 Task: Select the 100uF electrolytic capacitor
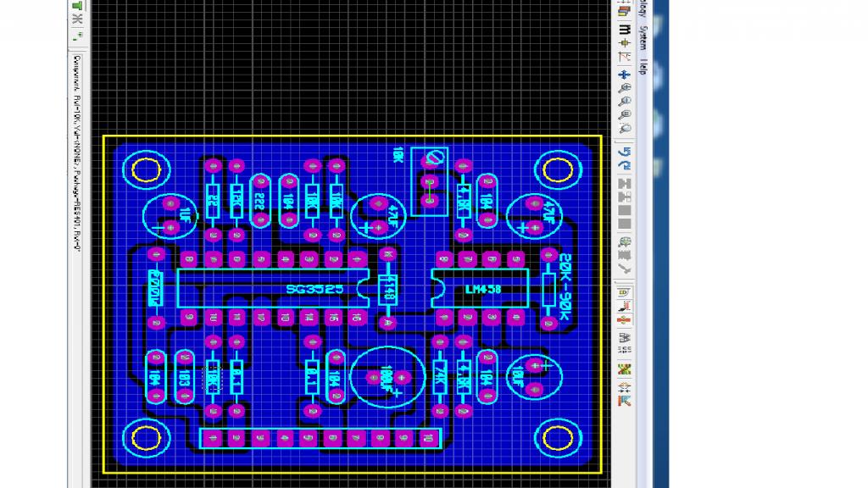(x=387, y=377)
